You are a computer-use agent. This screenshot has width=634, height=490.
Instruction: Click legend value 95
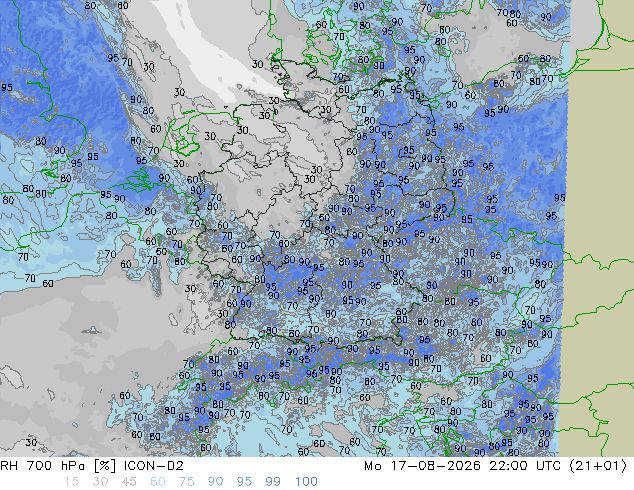(244, 482)
